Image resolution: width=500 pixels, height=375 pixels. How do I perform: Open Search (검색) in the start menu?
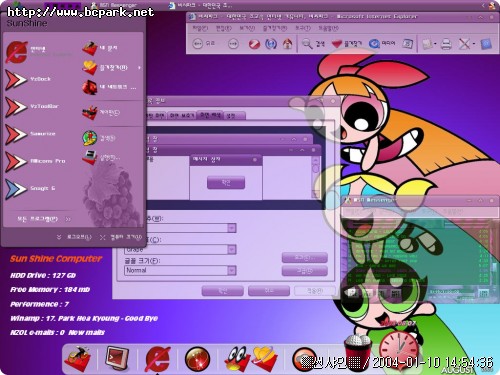[99, 138]
